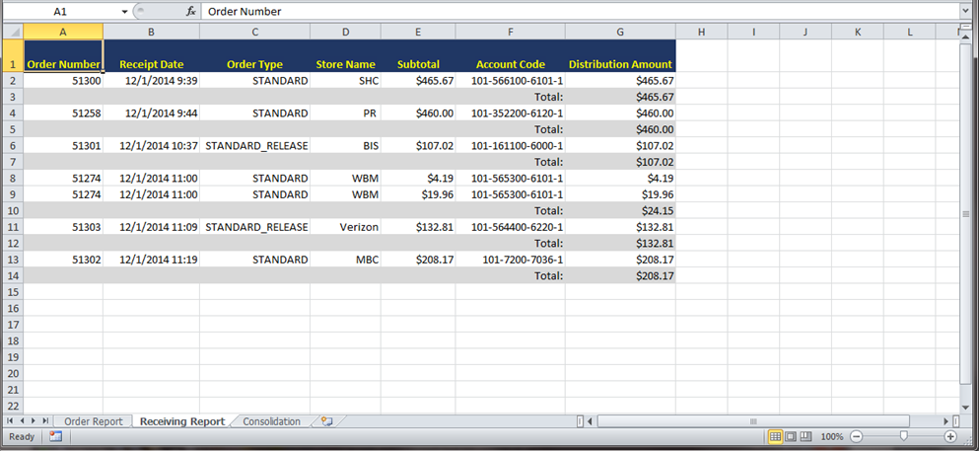Switch to the Consolidation sheet tab
The width and height of the screenshot is (980, 451).
click(271, 421)
